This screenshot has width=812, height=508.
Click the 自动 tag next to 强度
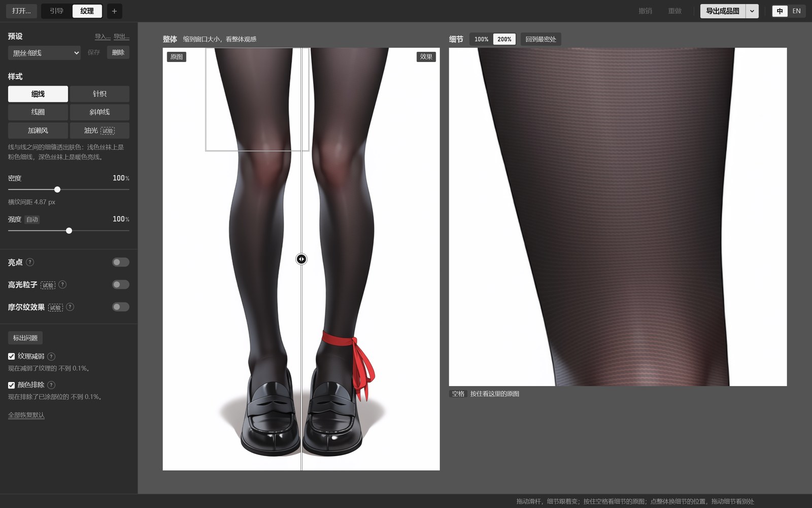(x=32, y=219)
